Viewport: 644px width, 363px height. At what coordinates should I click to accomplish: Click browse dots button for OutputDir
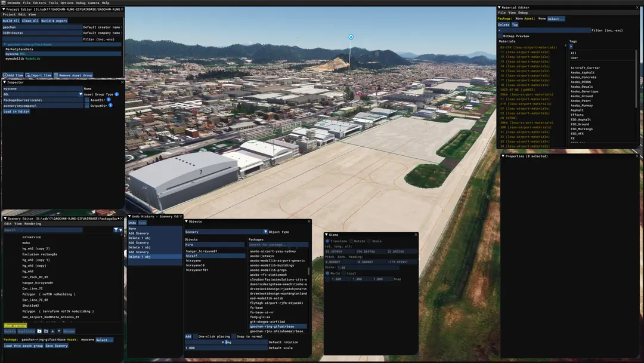point(86,106)
